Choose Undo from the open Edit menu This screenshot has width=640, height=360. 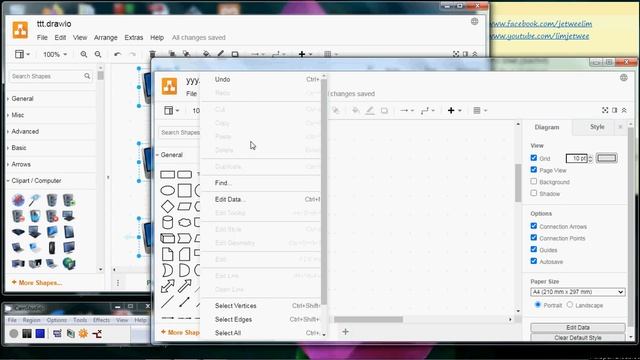261,80
